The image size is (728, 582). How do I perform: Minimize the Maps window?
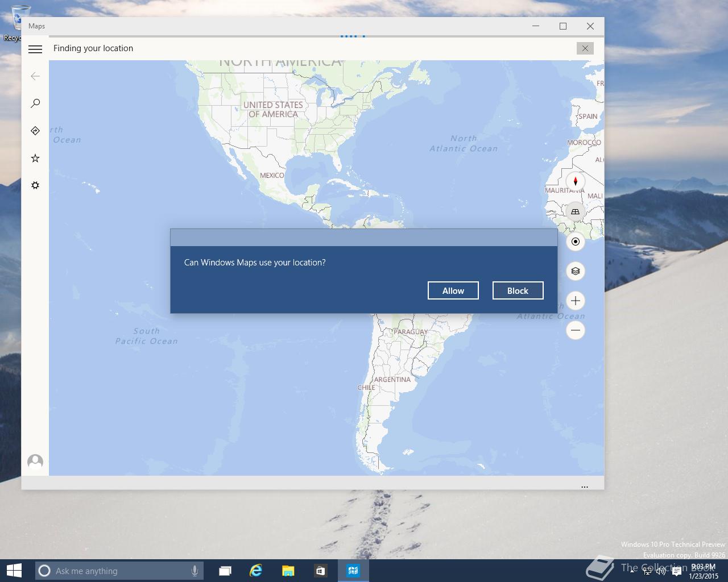point(536,26)
